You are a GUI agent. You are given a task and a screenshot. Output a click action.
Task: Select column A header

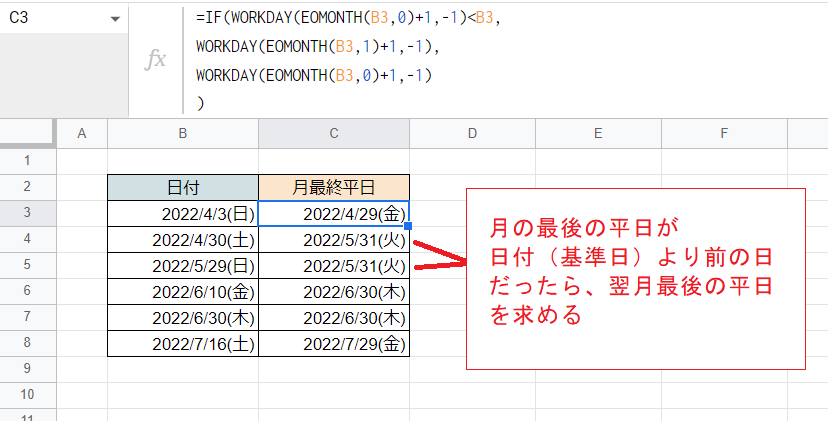click(x=82, y=134)
